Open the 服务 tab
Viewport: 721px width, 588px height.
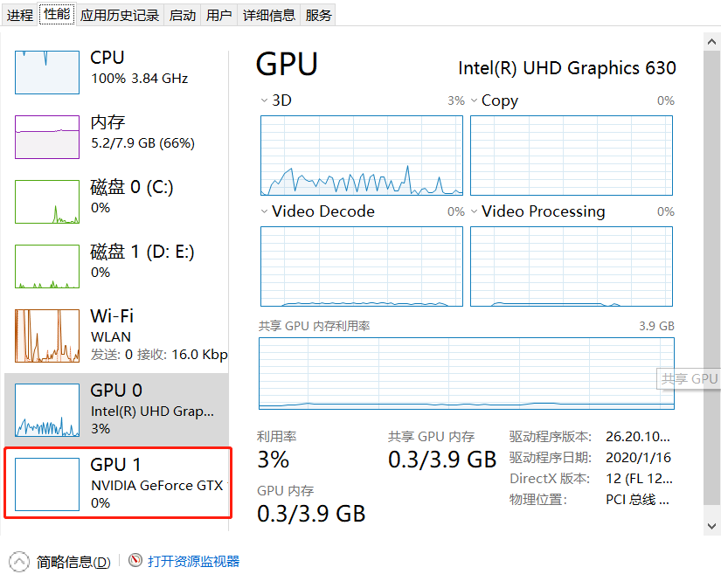pyautogui.click(x=318, y=14)
